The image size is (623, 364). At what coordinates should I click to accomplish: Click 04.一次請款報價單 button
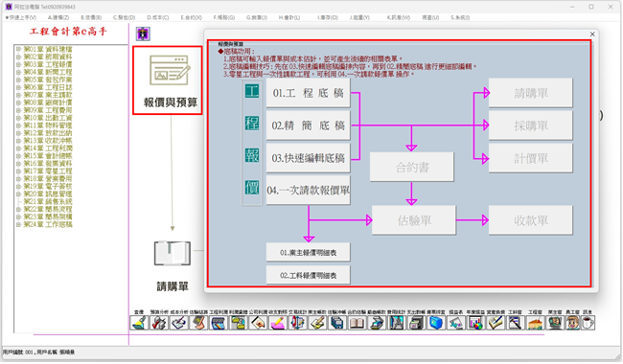308,190
